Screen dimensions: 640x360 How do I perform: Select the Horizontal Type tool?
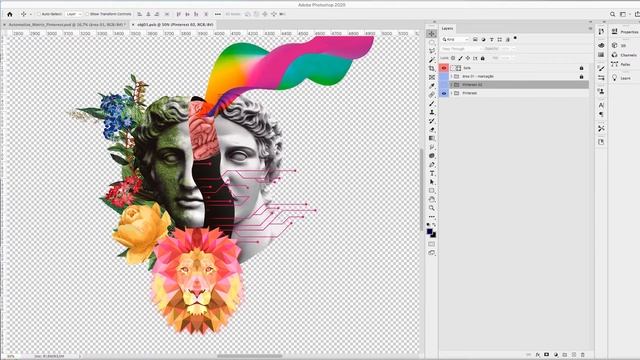432,173
